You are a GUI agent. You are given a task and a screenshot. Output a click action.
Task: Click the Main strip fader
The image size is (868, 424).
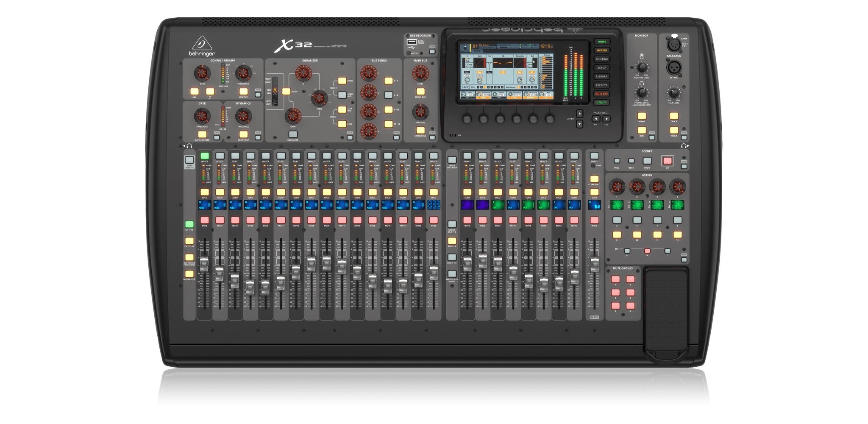(x=594, y=264)
